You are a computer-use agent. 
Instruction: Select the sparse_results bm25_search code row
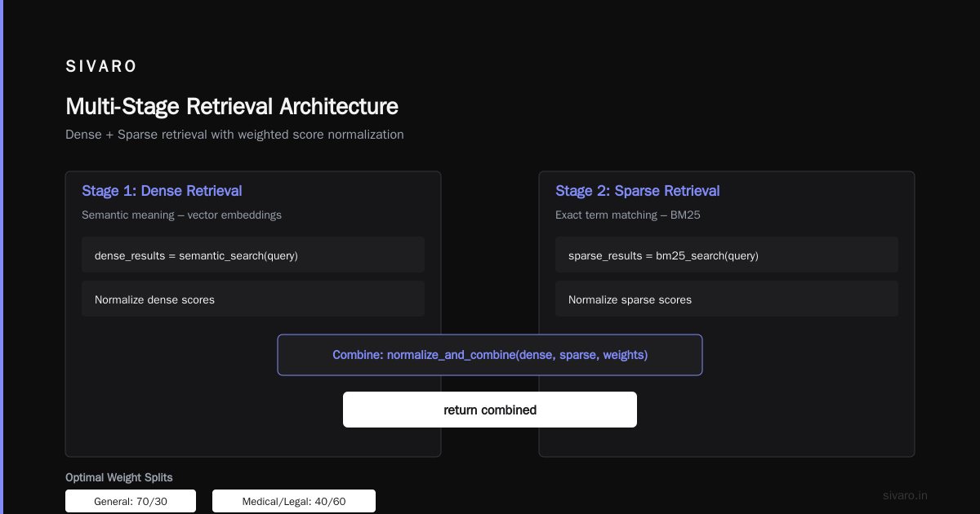click(727, 255)
